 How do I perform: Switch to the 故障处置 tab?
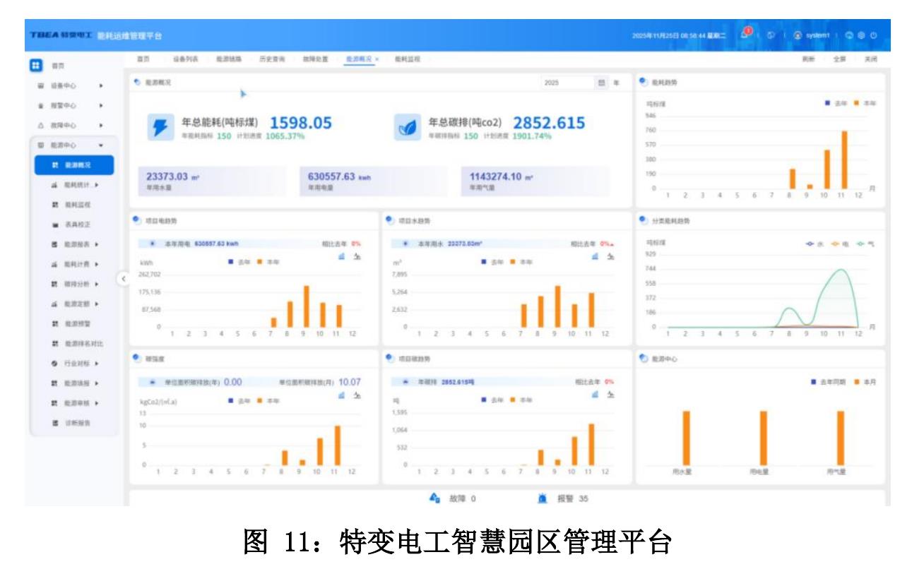click(x=315, y=59)
